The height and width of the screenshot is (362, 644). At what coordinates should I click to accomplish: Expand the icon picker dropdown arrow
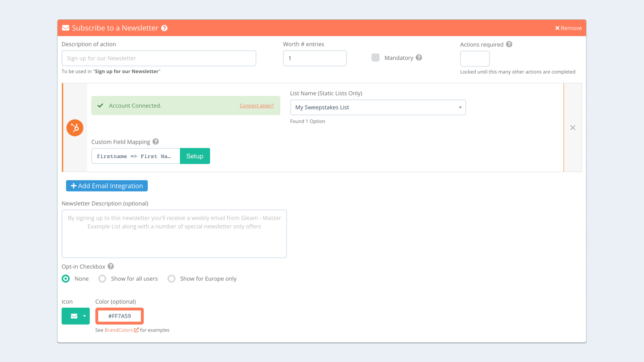84,316
